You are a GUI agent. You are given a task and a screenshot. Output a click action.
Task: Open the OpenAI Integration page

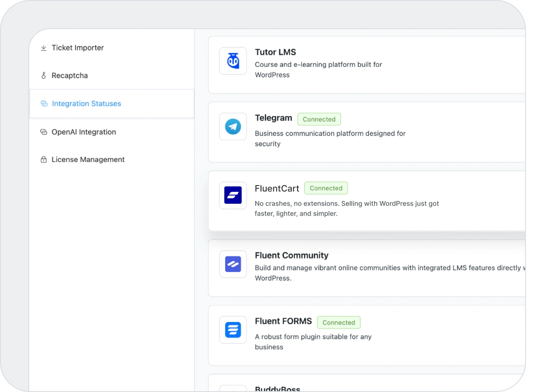[84, 132]
